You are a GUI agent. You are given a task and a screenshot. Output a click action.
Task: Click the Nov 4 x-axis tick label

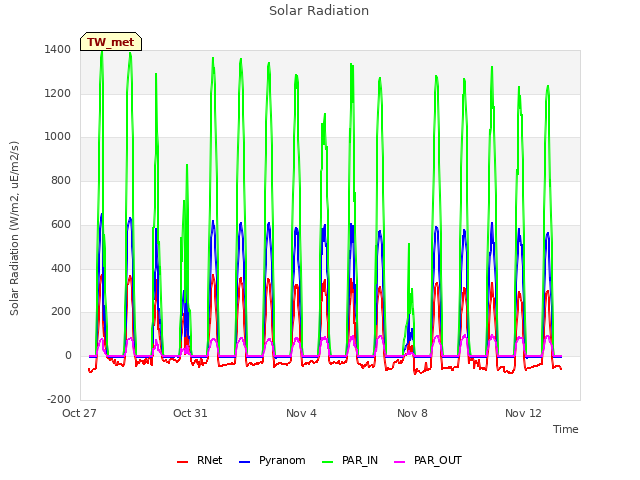point(301,413)
